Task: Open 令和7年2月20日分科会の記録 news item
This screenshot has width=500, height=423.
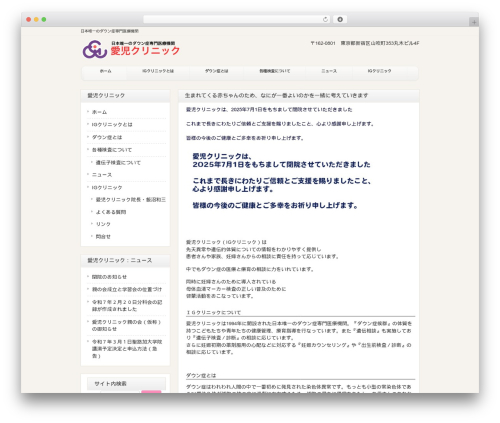Action: [x=127, y=306]
